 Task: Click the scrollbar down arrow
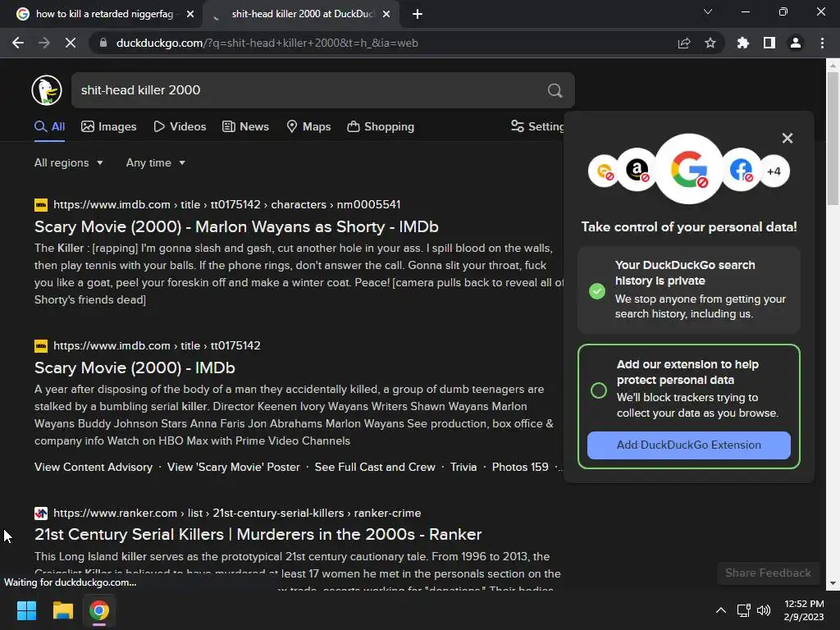click(x=833, y=583)
